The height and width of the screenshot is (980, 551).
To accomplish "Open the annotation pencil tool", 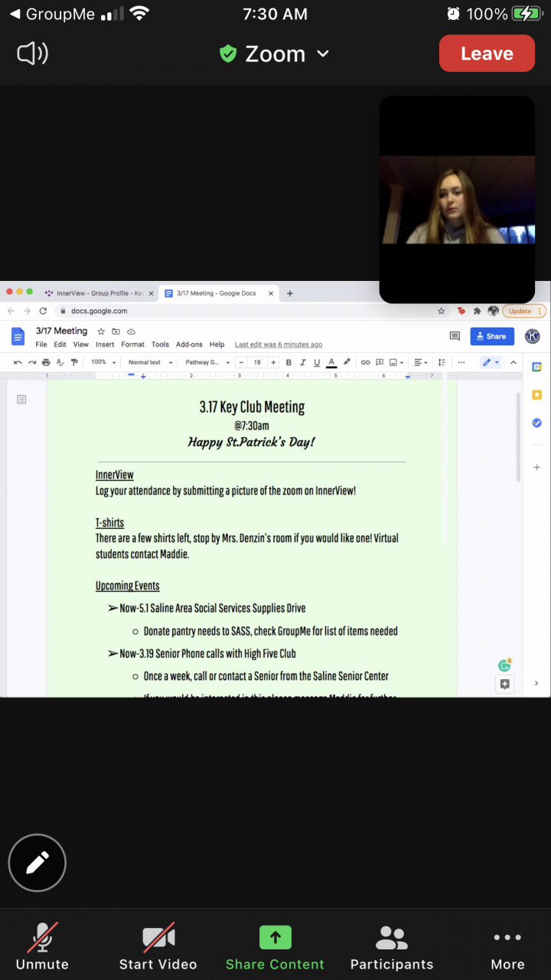I will [x=37, y=863].
